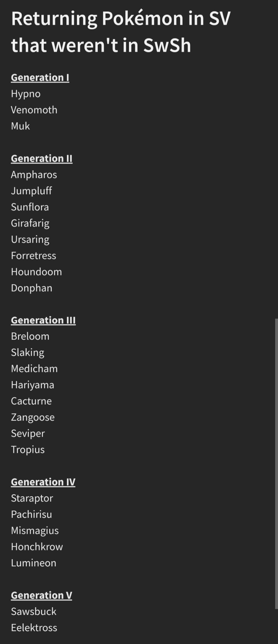
Task: Select Breloom from the list
Action: pyautogui.click(x=30, y=336)
